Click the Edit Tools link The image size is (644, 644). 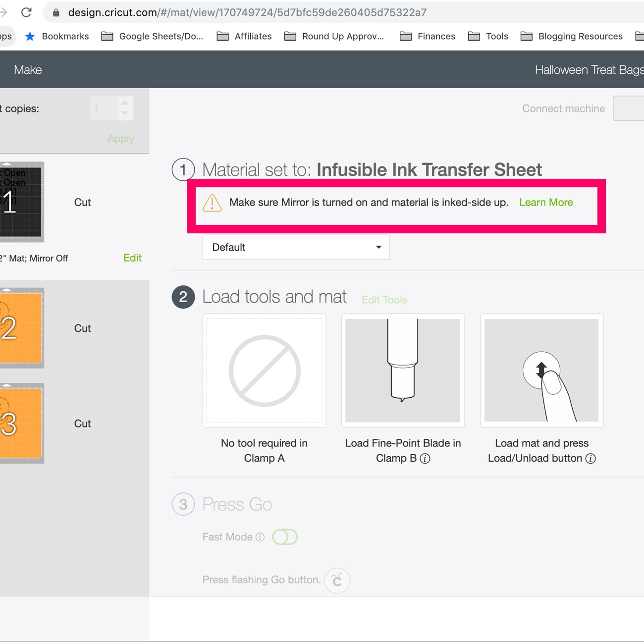coord(384,300)
